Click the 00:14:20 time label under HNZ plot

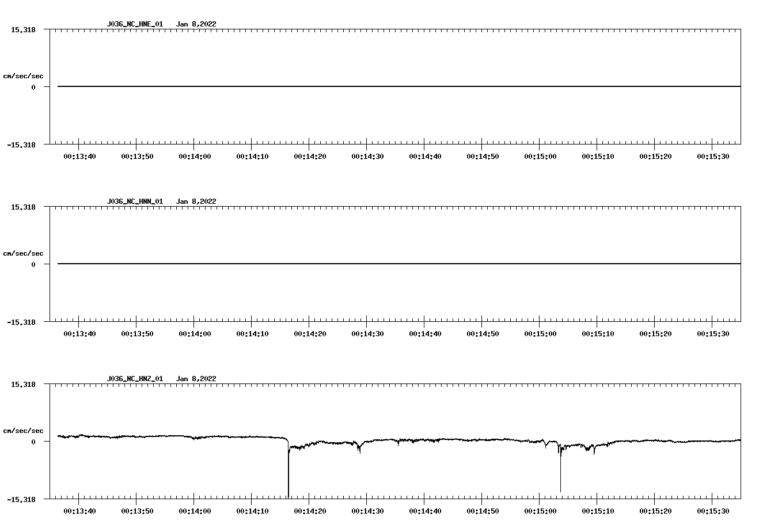tap(310, 511)
